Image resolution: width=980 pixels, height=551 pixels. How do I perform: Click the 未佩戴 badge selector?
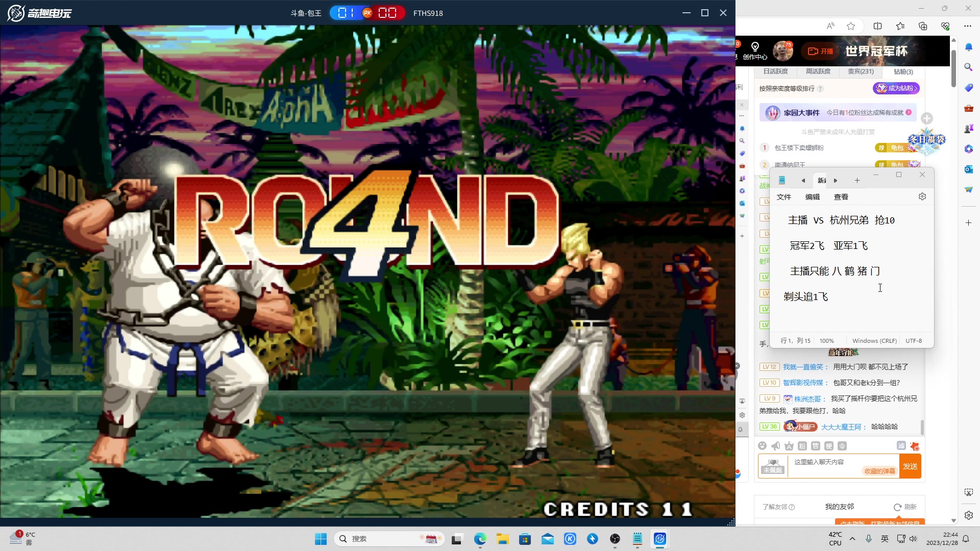(773, 466)
